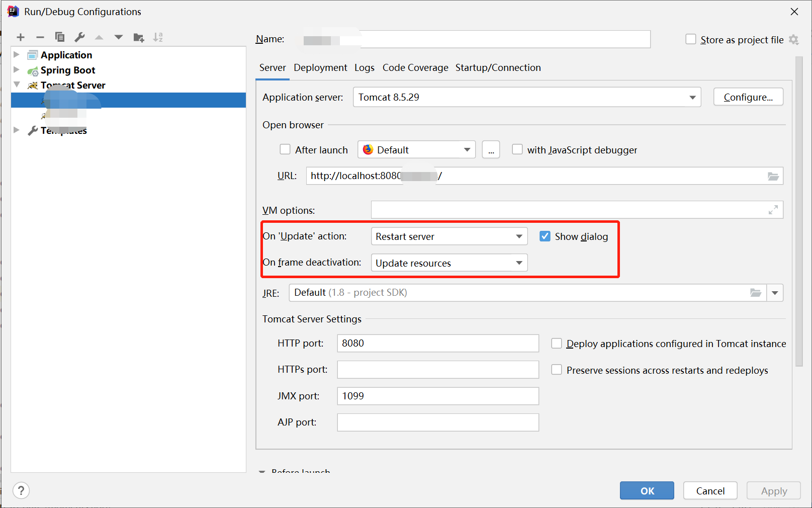812x508 pixels.
Task: Remove the selected configuration
Action: [40, 37]
